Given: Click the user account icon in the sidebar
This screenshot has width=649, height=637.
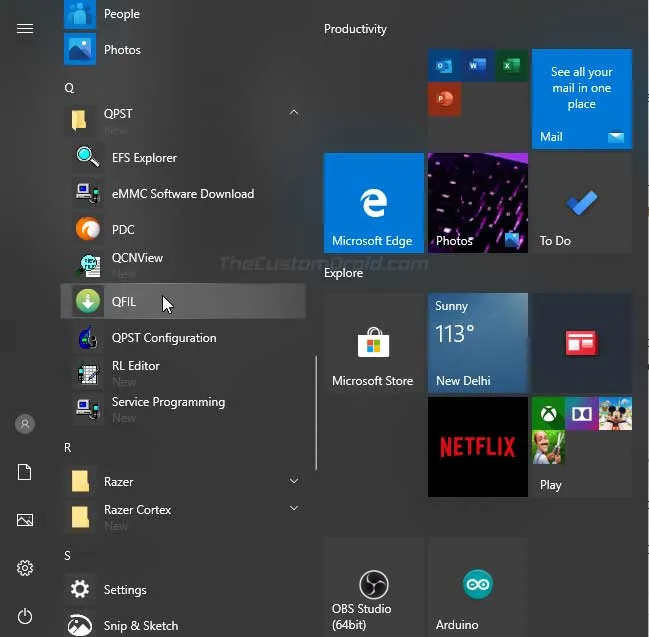Looking at the screenshot, I should (25, 424).
